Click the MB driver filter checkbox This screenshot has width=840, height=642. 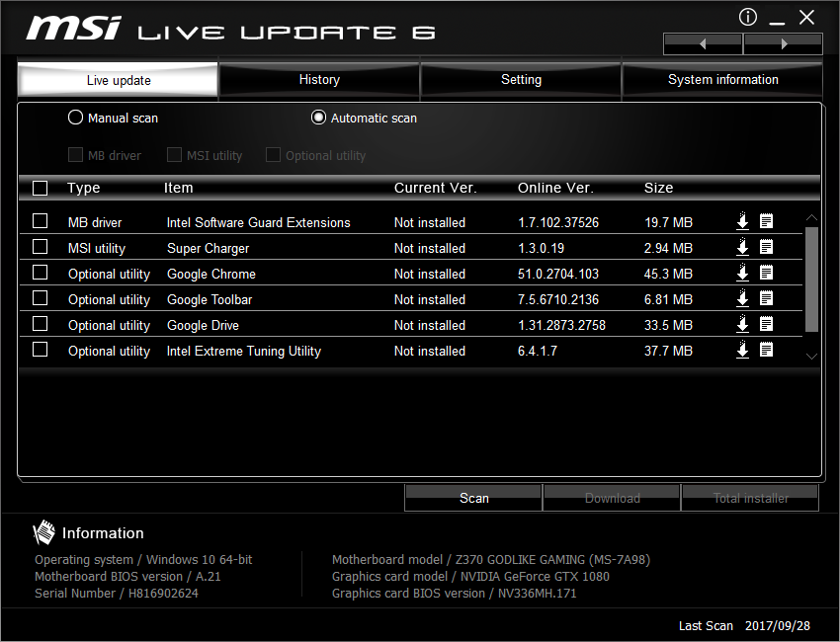point(75,155)
